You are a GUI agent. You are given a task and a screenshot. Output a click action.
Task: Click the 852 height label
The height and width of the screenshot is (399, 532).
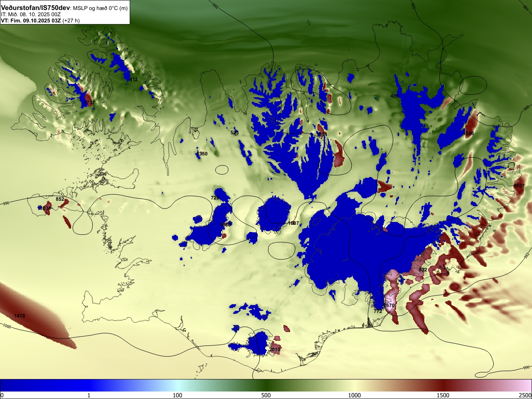click(60, 199)
